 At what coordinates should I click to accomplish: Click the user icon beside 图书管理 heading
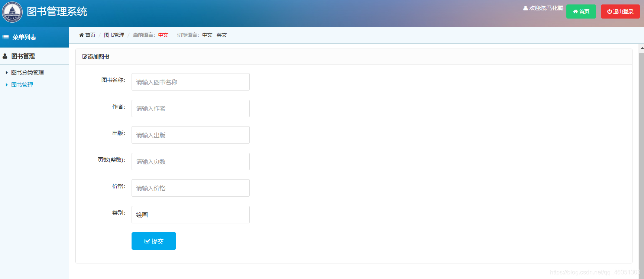(5, 56)
